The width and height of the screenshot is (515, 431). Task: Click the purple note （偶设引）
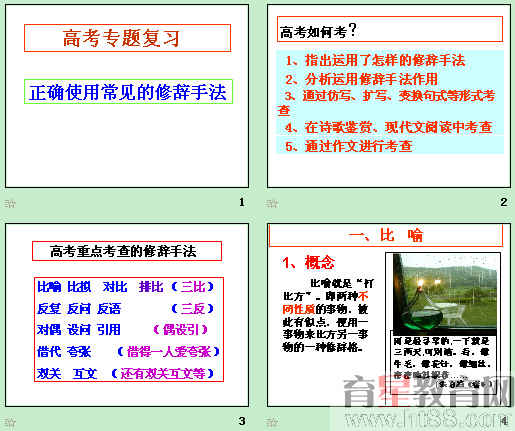tap(180, 330)
